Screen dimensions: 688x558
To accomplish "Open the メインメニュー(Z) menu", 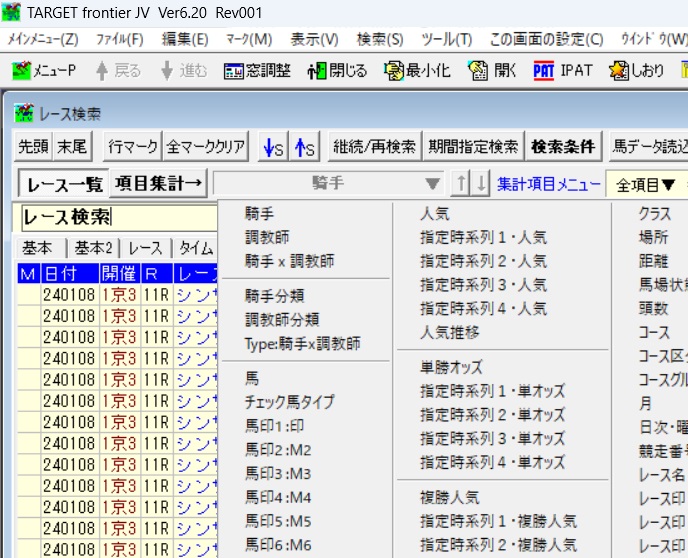I will tap(43, 40).
